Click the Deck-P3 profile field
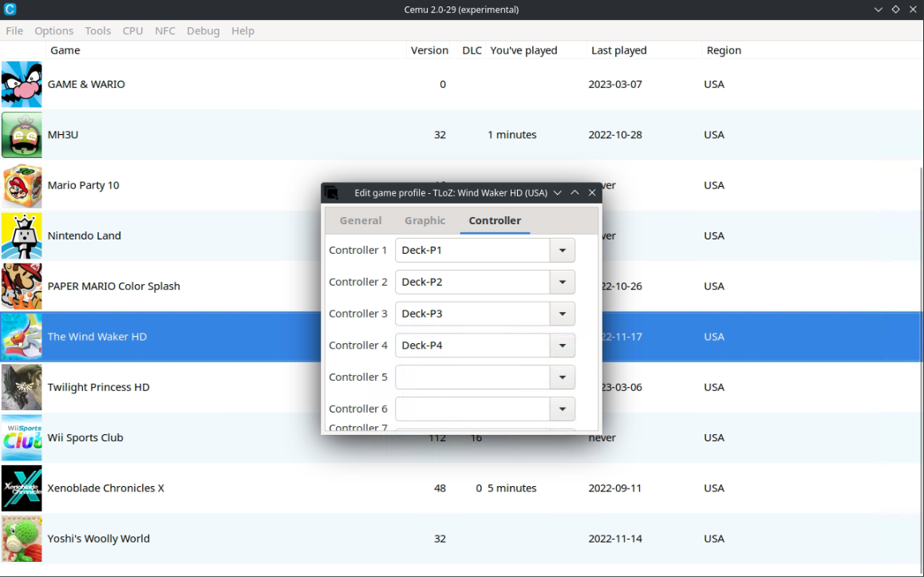The image size is (924, 577). pos(472,314)
